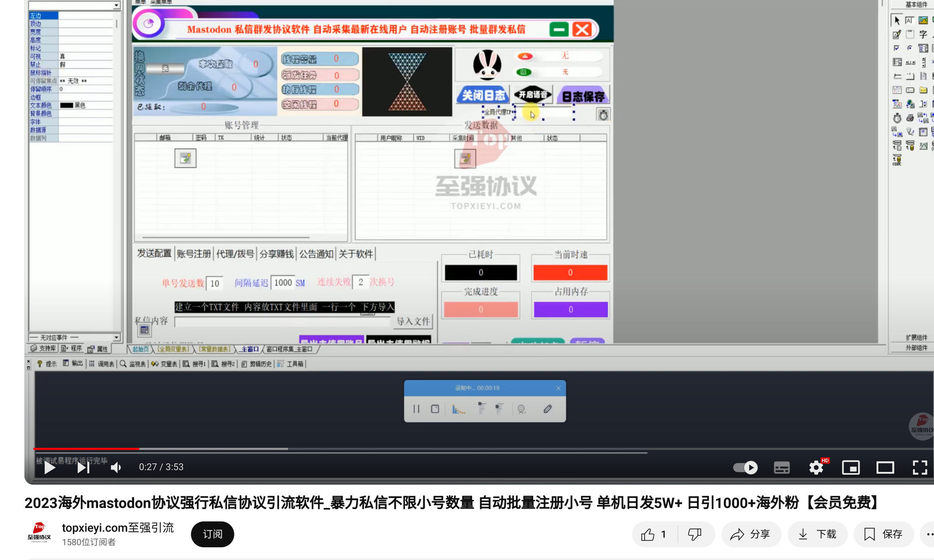Select the checkbox component in toolbox

pos(897,48)
